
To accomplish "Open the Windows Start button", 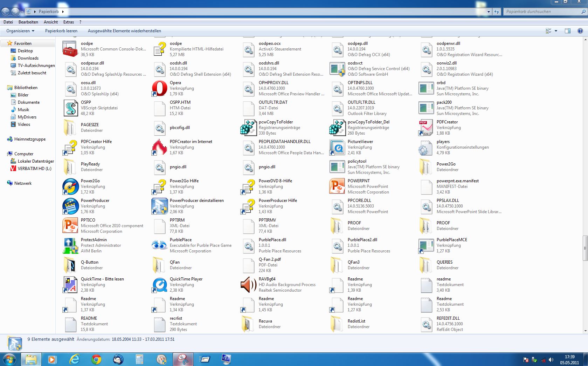I will (x=9, y=359).
